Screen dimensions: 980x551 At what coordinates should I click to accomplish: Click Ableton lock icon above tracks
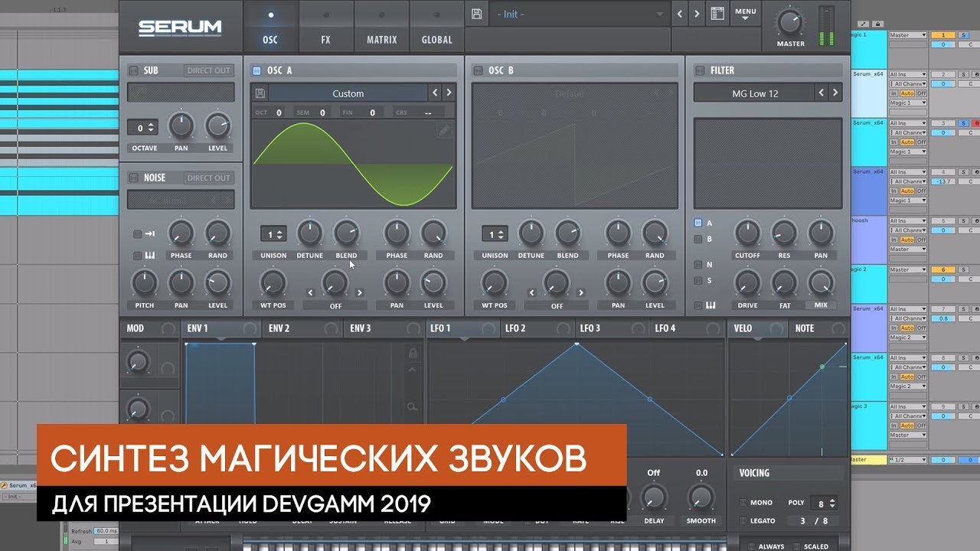pyautogui.click(x=877, y=25)
